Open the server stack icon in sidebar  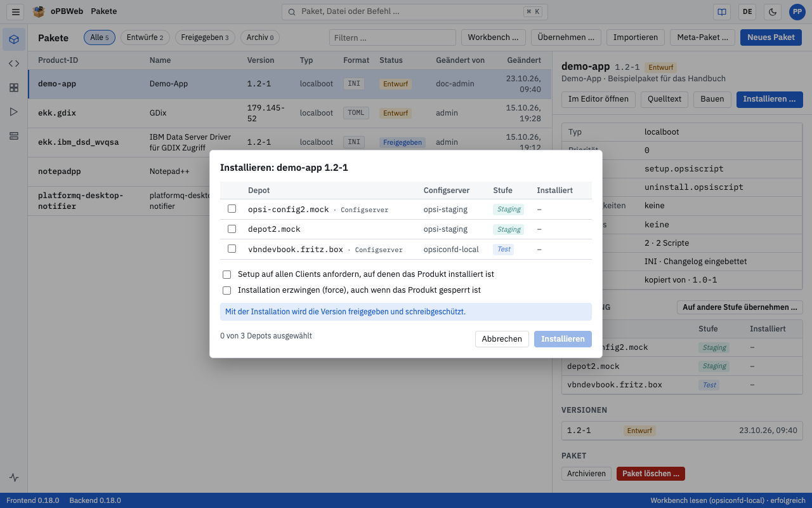click(x=14, y=136)
